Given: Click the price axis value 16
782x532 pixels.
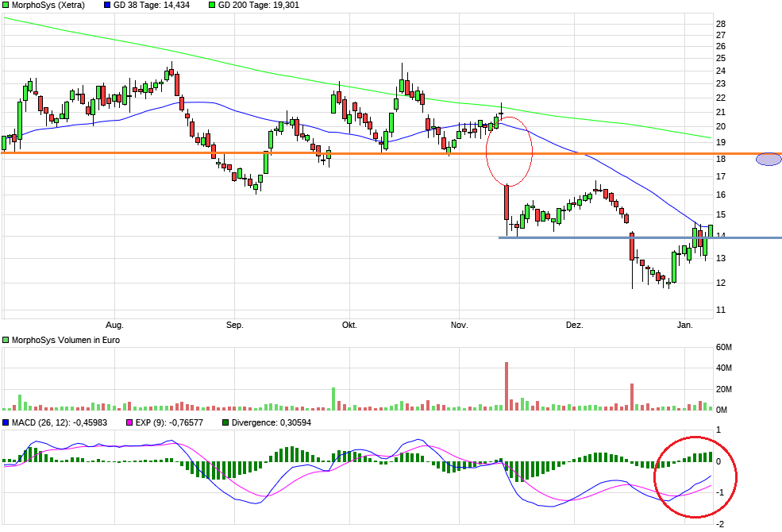Looking at the screenshot, I should (x=721, y=195).
